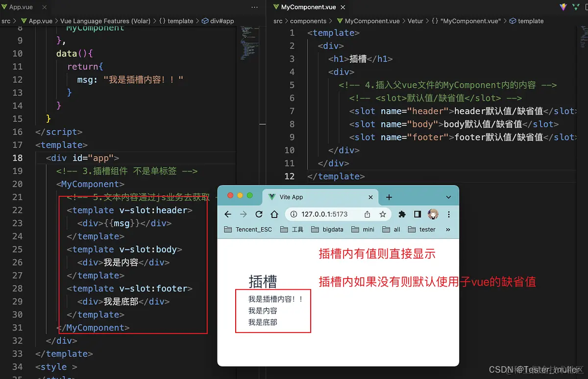Image resolution: width=588 pixels, height=379 pixels.
Task: Open App.vue breadcrumb in left editor
Action: tap(36, 21)
